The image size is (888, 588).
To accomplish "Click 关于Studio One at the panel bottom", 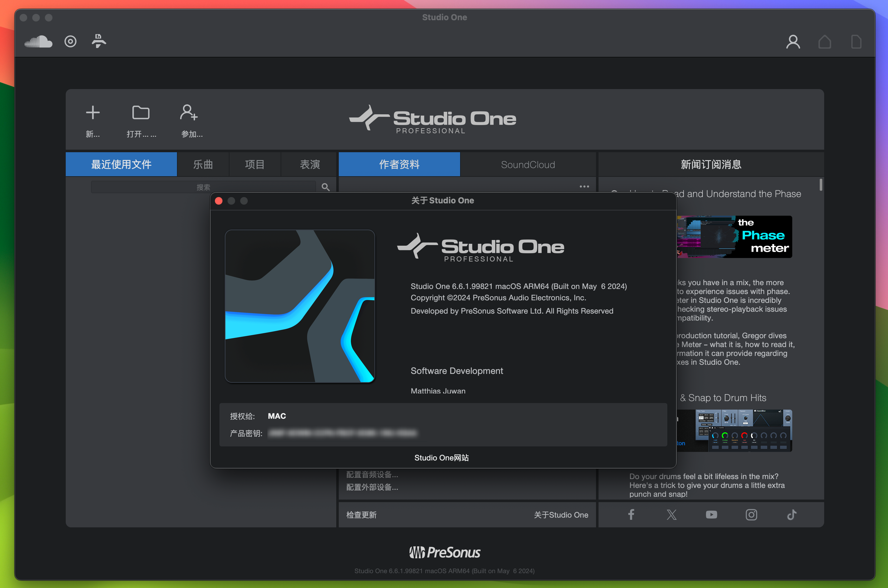I will [x=561, y=514].
